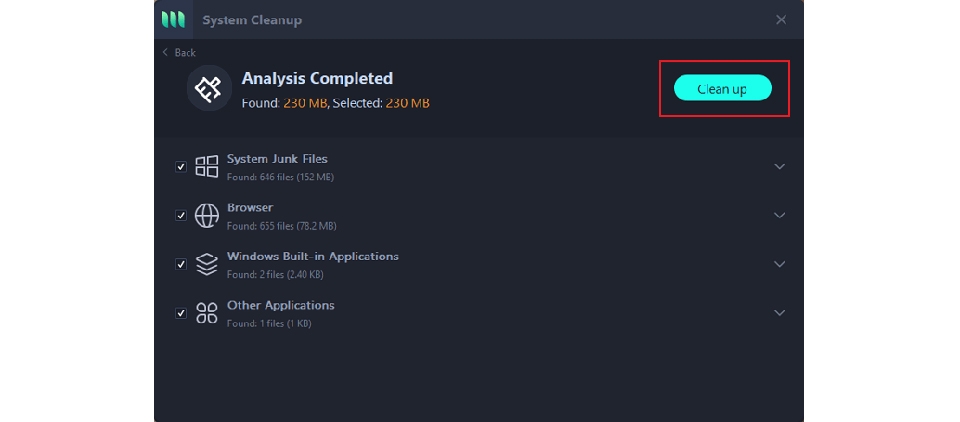Uncheck the System Junk Files checkbox
This screenshot has height=422, width=960.
point(181,167)
